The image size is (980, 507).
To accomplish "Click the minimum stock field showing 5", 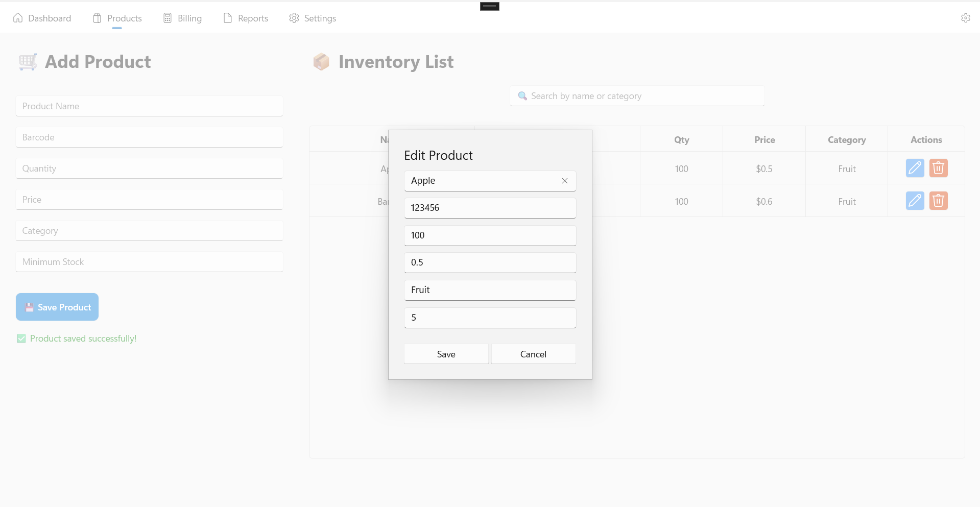I will (x=490, y=318).
